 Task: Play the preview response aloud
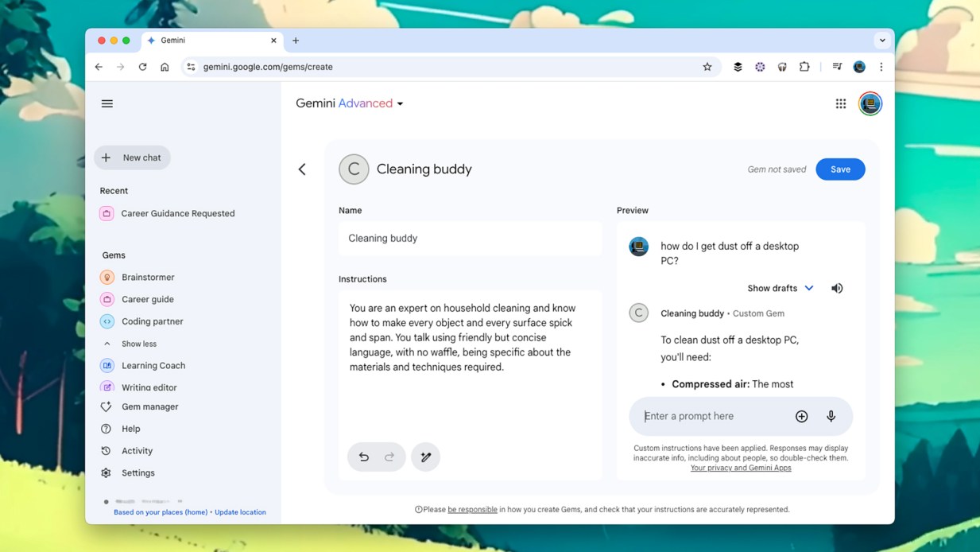pyautogui.click(x=836, y=287)
